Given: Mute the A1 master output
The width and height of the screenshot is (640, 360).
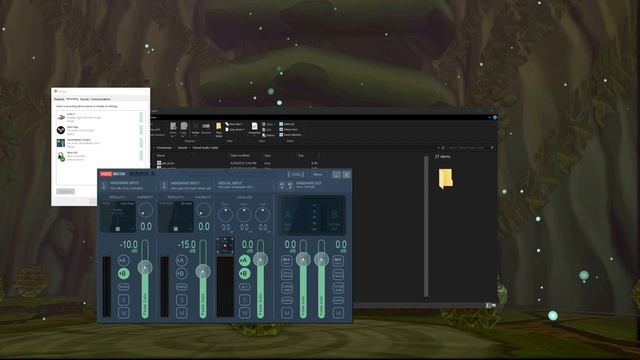Looking at the screenshot, I should [x=287, y=313].
